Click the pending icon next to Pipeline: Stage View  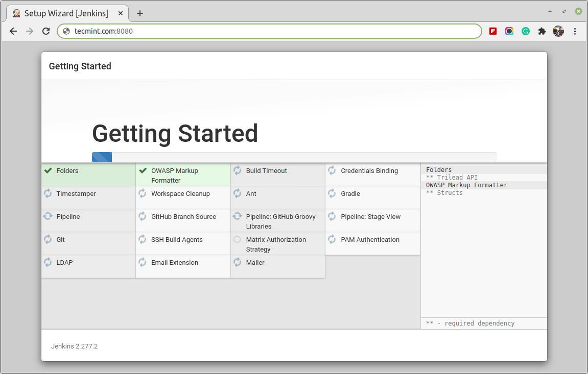click(332, 216)
